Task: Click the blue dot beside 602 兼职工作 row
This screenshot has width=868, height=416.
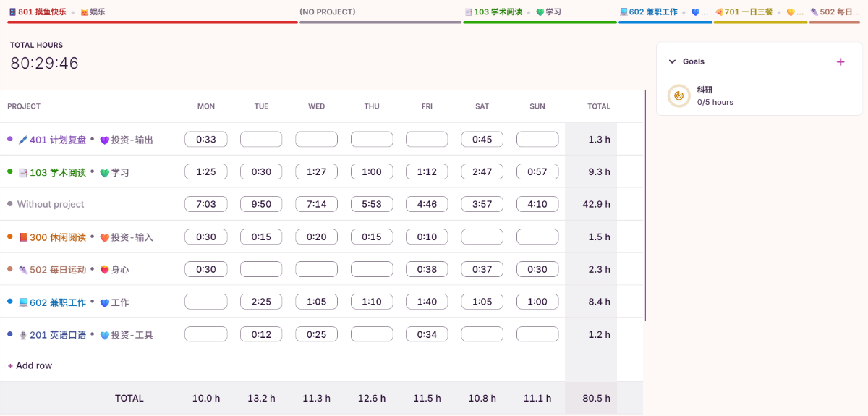Action: 9,302
